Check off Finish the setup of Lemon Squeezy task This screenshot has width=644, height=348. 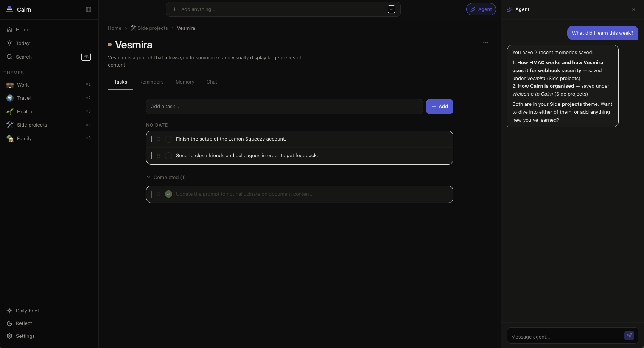[x=169, y=139]
